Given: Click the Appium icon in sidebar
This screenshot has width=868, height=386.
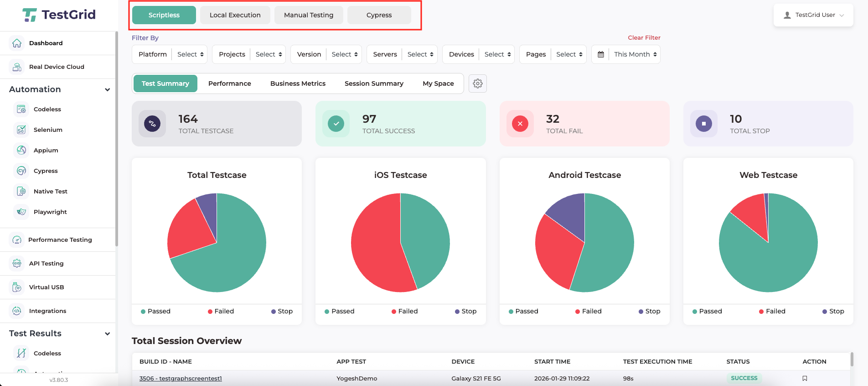Looking at the screenshot, I should [x=21, y=151].
